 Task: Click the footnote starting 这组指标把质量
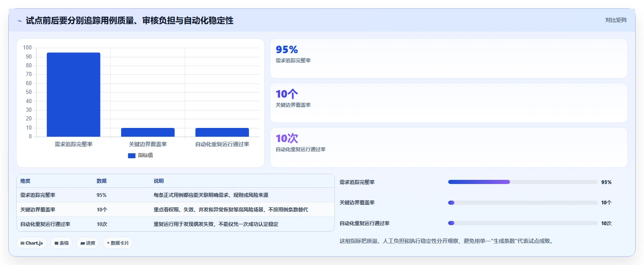tap(446, 241)
